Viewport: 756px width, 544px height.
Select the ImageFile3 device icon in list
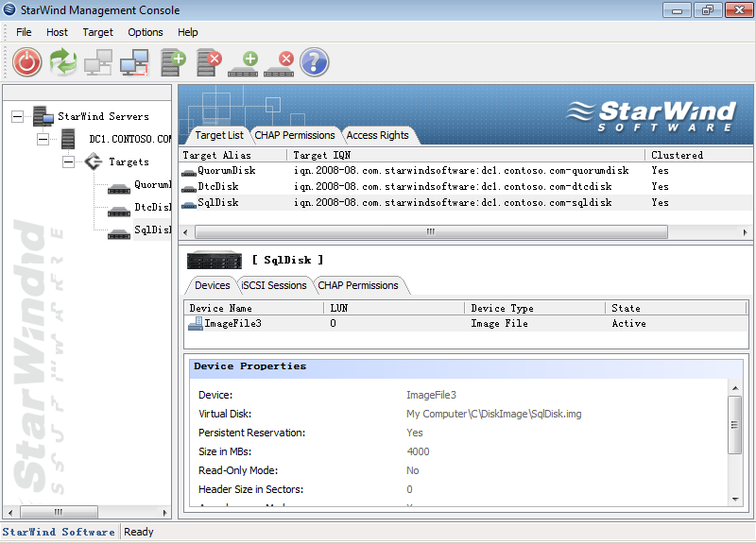(x=196, y=324)
